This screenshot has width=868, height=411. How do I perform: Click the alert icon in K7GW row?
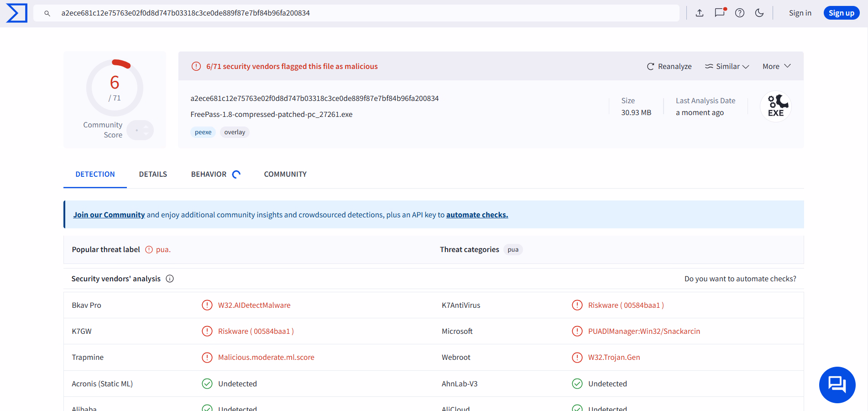pyautogui.click(x=207, y=331)
